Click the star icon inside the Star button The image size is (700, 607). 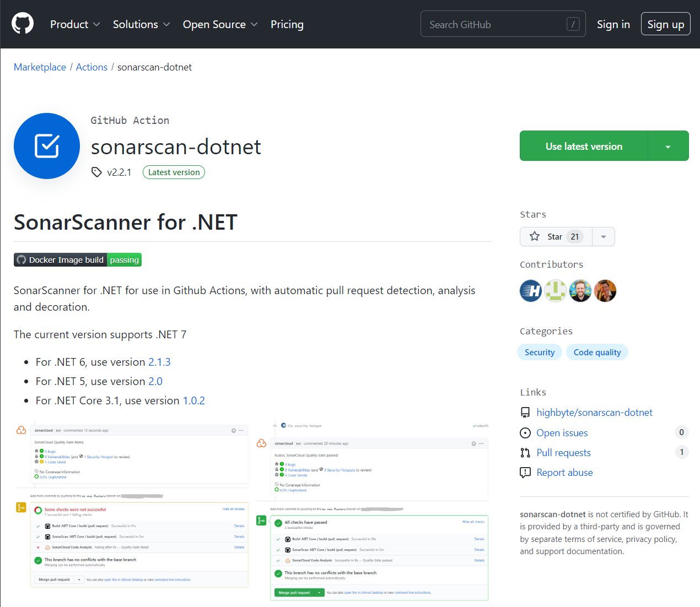[x=534, y=236]
